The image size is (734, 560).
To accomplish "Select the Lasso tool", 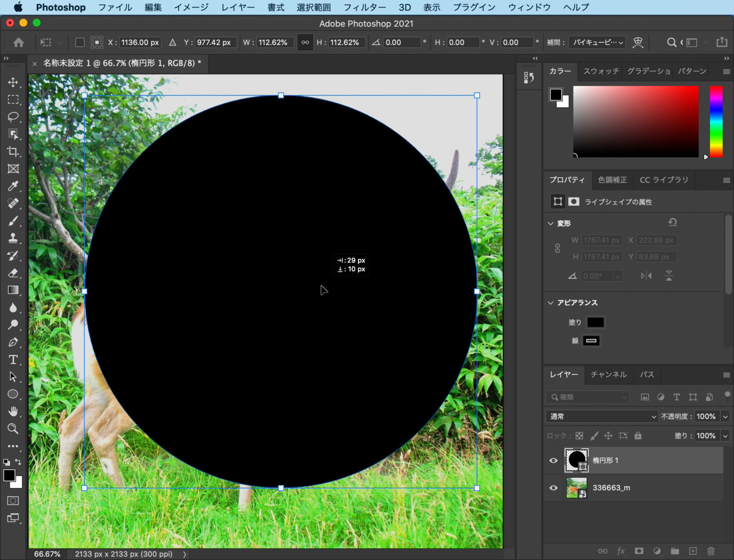I will click(x=13, y=117).
